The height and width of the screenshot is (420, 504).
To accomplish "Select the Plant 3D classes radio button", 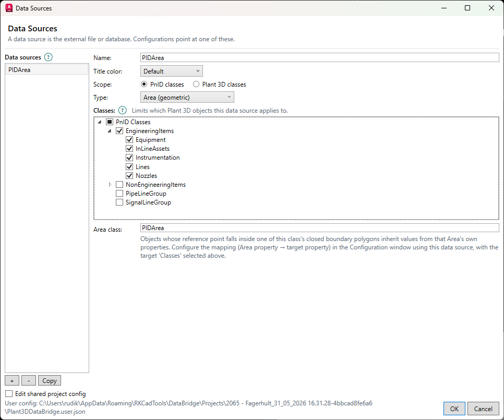I will (x=196, y=84).
